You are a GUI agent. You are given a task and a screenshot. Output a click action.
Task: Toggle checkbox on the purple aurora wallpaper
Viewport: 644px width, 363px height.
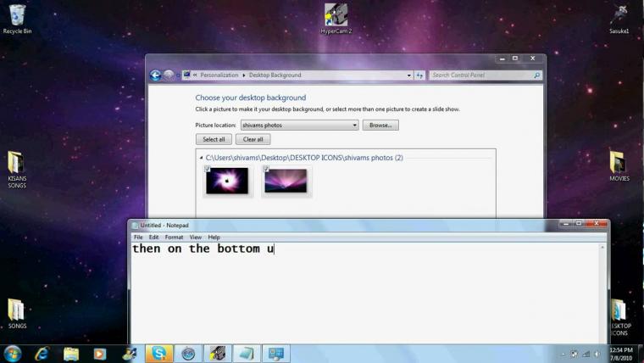point(266,170)
